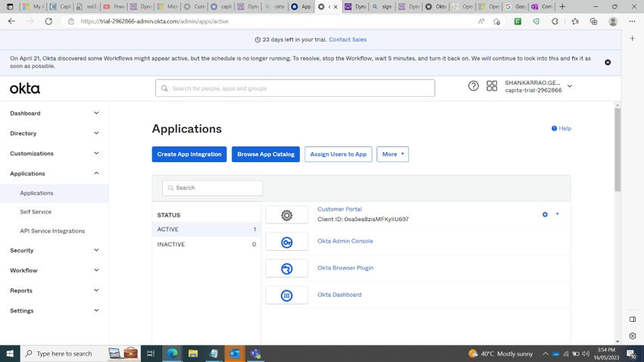Open the Help link on Applications page
This screenshot has height=362, width=644.
click(561, 129)
